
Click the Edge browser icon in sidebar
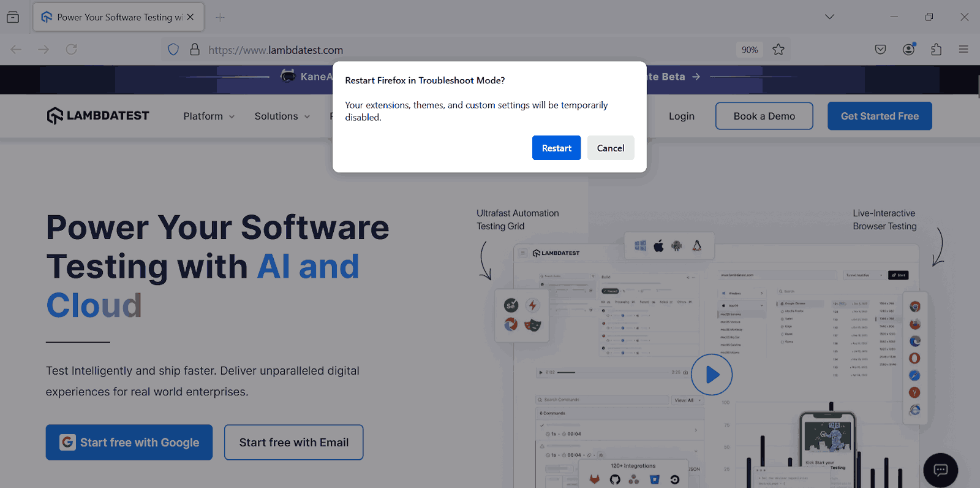coord(914,341)
